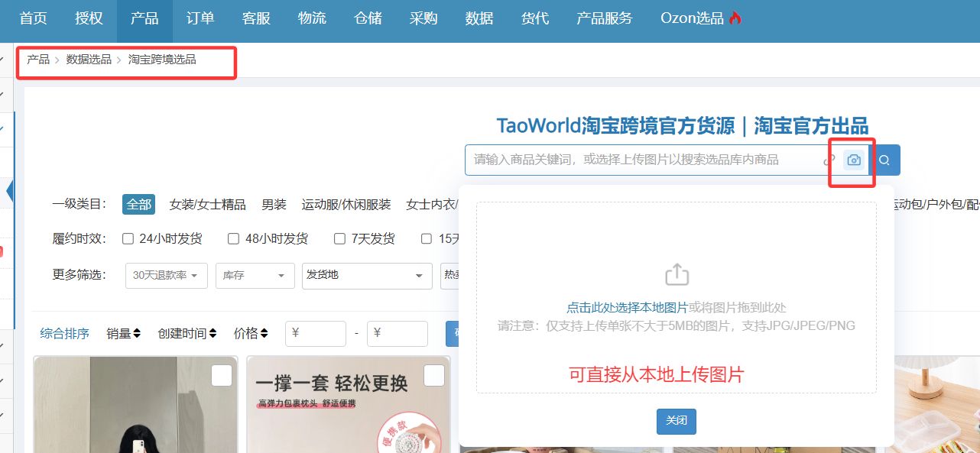The height and width of the screenshot is (453, 980).
Task: Click 淘宝跨境选品 in breadcrumb
Action: 162,60
